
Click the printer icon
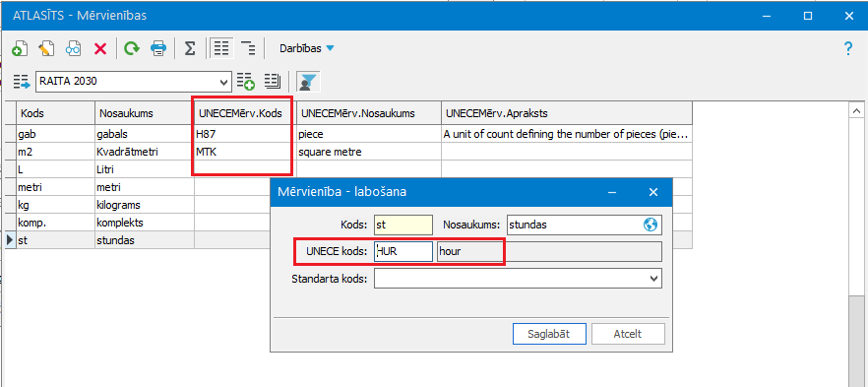(158, 48)
